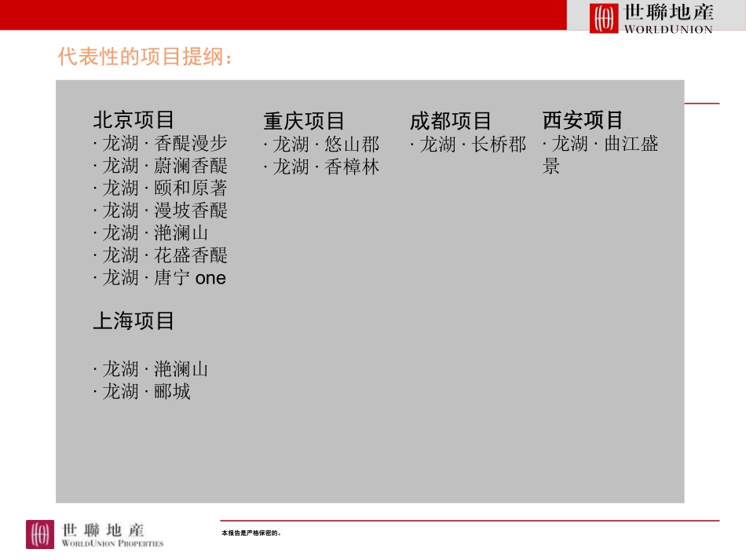Image resolution: width=746 pixels, height=560 pixels.
Task: Click the item 龙湖 · 郦城
Action: [x=142, y=392]
